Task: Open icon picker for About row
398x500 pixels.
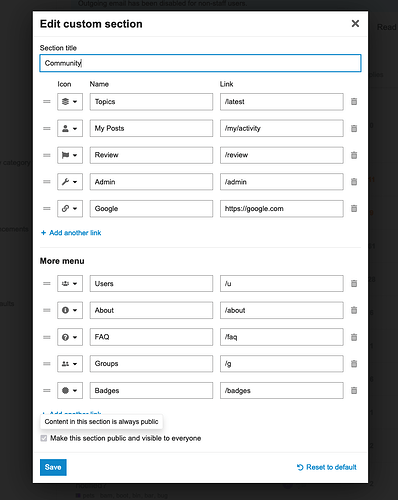Action: pyautogui.click(x=70, y=310)
